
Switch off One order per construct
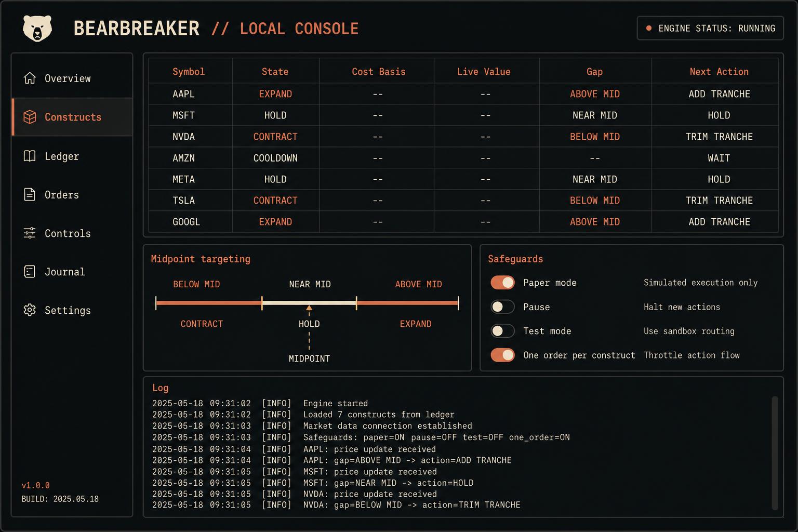click(x=502, y=355)
